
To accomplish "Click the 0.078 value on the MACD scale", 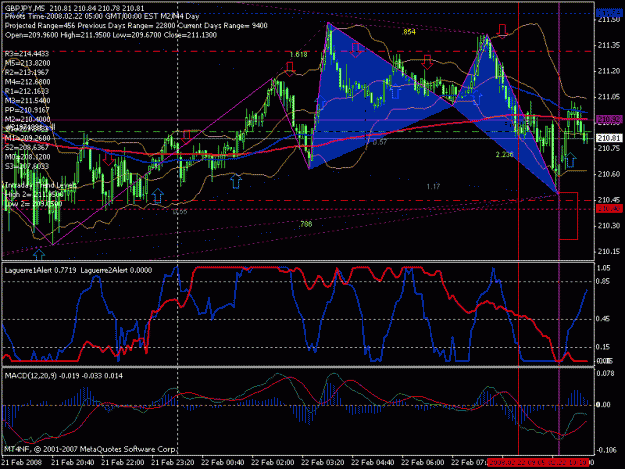I will [x=604, y=373].
